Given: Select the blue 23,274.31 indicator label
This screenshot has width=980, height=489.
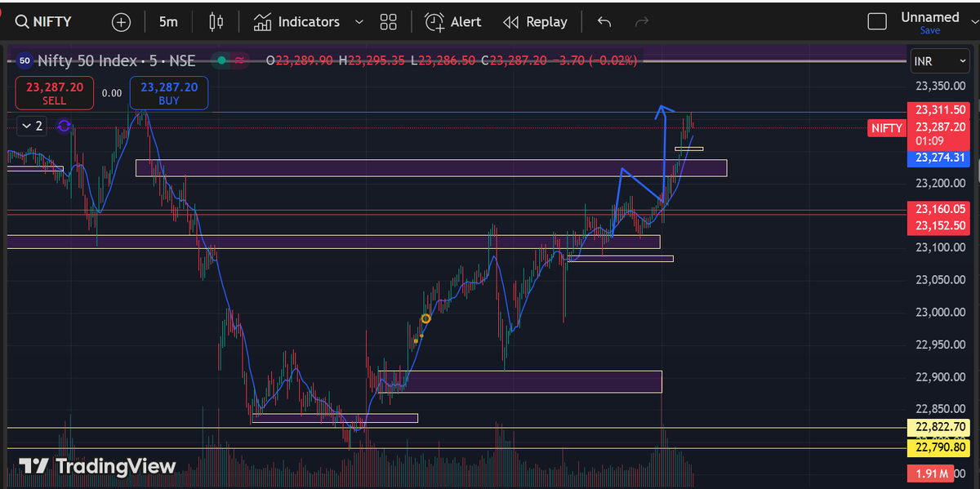Looking at the screenshot, I should (x=940, y=158).
